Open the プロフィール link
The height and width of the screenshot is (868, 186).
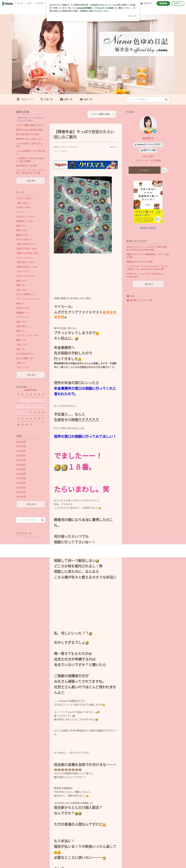[x=141, y=160]
